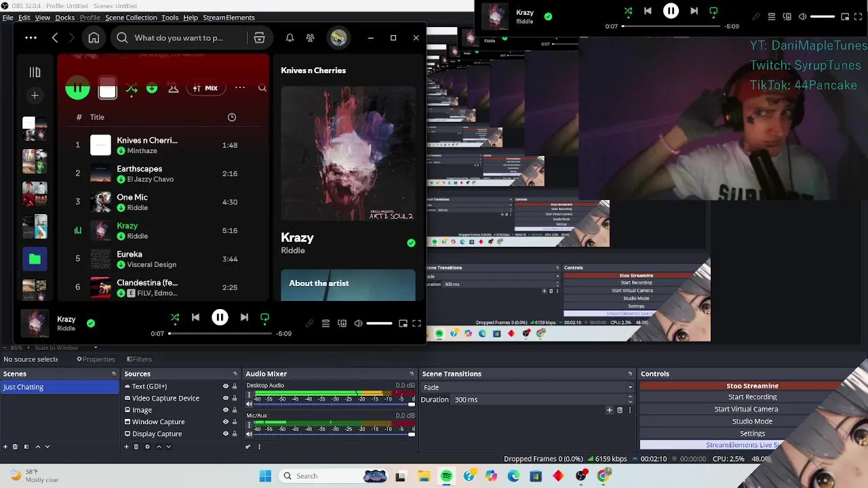Toggle shuffle in Spotify window playback bar
Viewport: 868px width, 488px height.
click(x=175, y=317)
